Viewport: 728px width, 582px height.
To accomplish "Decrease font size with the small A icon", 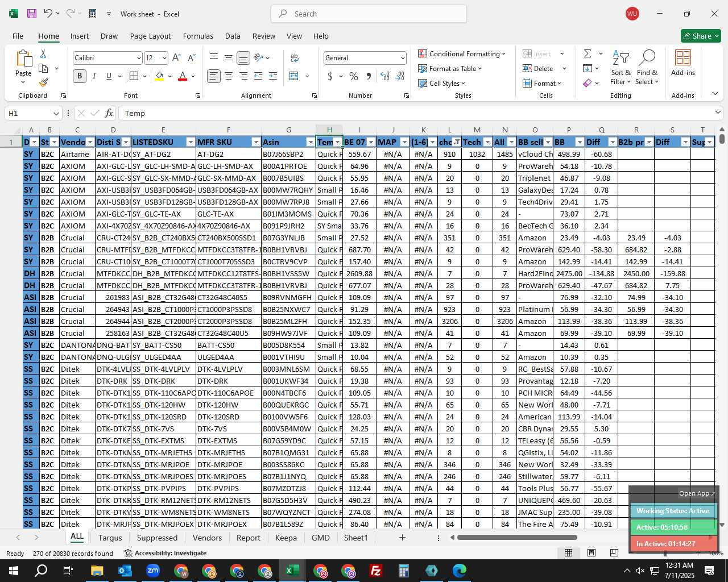I will pyautogui.click(x=191, y=58).
